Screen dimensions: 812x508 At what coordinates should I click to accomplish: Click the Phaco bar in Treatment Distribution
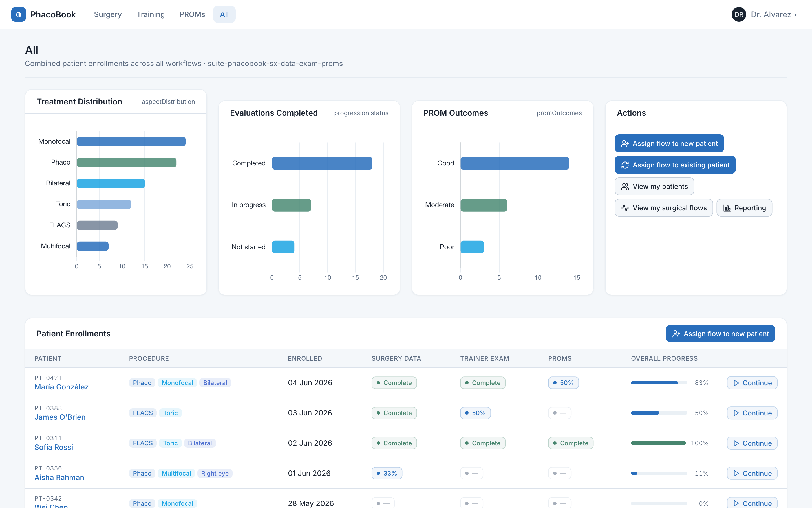tap(127, 162)
